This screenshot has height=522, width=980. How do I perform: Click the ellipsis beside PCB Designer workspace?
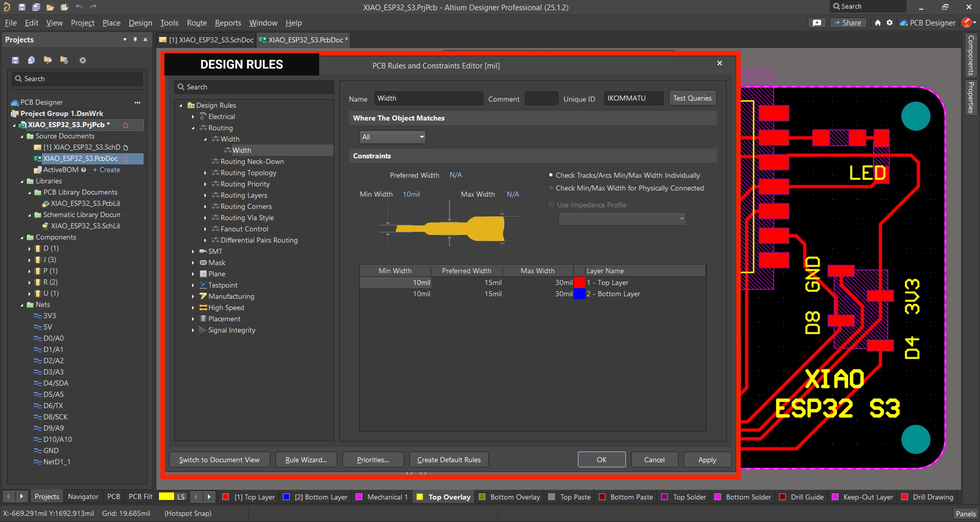click(x=137, y=102)
